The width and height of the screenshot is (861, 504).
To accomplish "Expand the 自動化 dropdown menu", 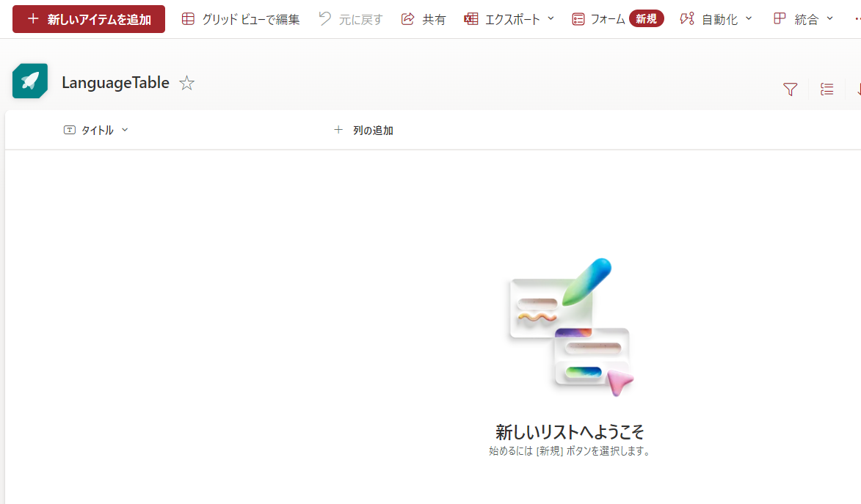I will (716, 19).
